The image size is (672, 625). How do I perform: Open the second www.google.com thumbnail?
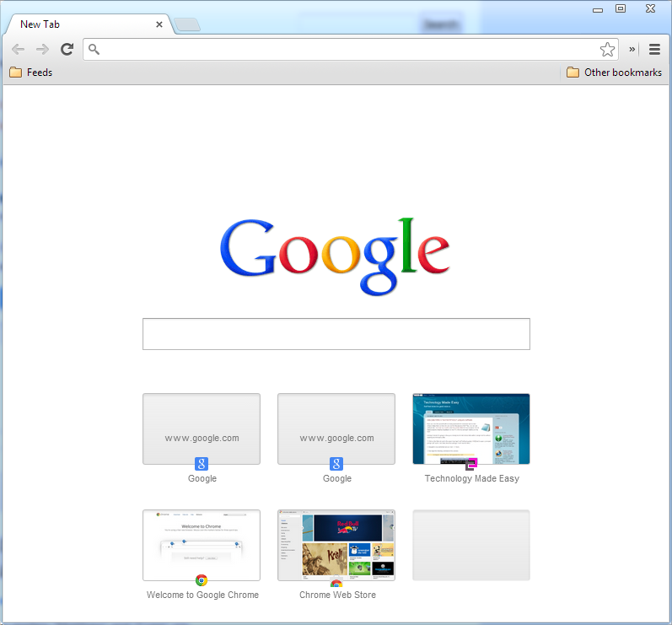click(x=336, y=428)
